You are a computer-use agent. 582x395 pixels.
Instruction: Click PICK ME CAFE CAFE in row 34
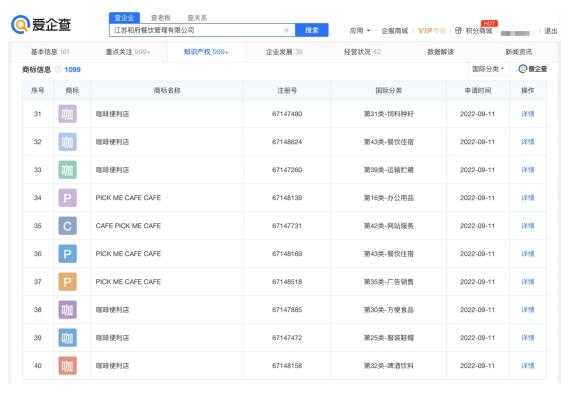click(128, 198)
